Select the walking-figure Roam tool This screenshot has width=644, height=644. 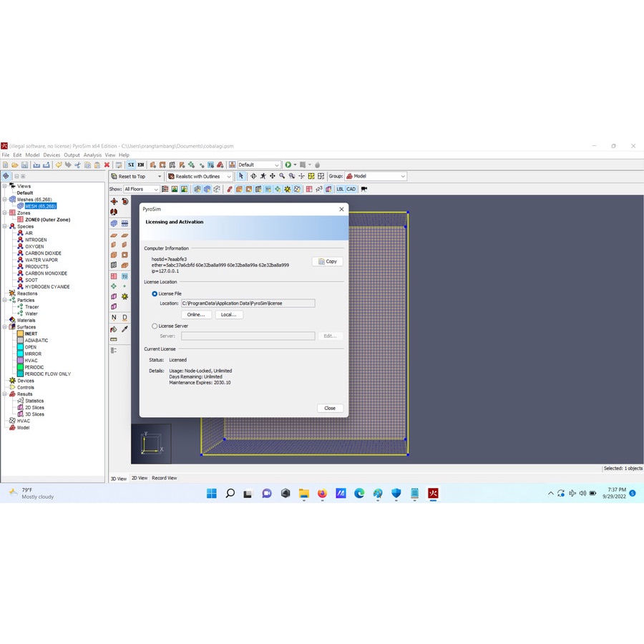click(x=263, y=176)
